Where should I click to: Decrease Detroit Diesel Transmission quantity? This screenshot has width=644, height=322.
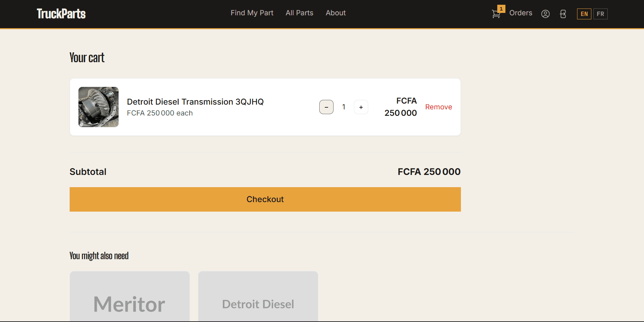(x=326, y=107)
